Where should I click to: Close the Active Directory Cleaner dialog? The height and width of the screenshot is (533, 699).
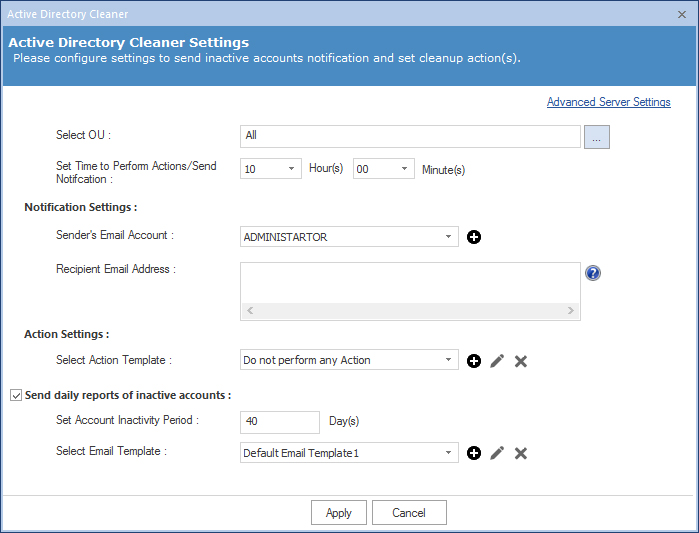682,15
